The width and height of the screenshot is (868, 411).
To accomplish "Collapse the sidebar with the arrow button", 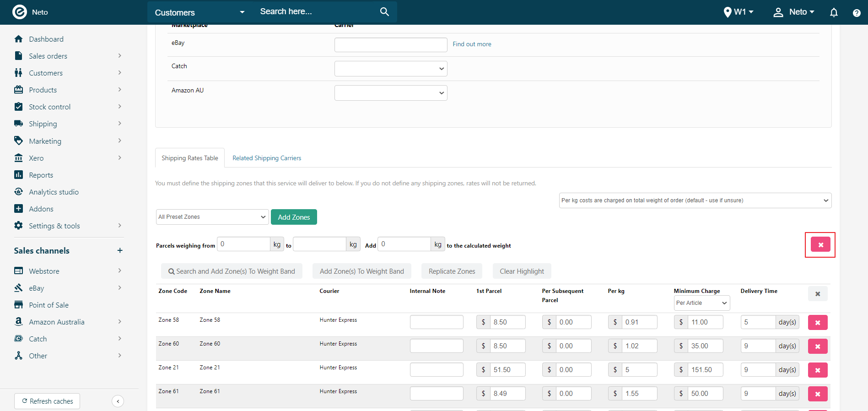I will 118,401.
